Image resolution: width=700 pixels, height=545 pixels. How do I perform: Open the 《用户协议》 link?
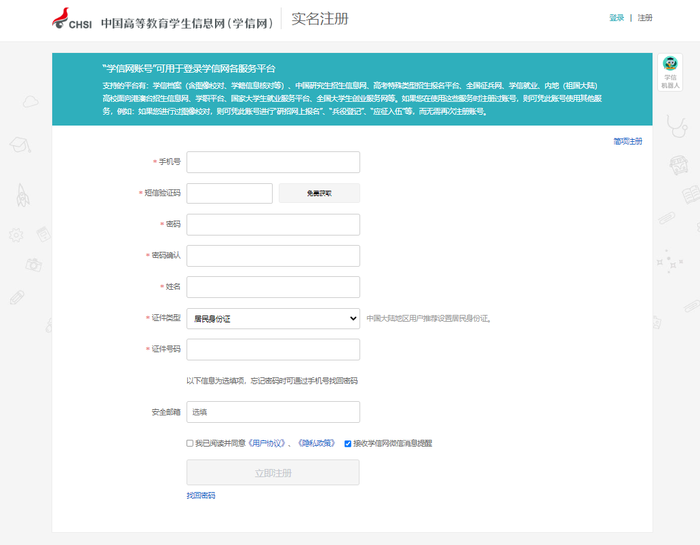pos(267,443)
